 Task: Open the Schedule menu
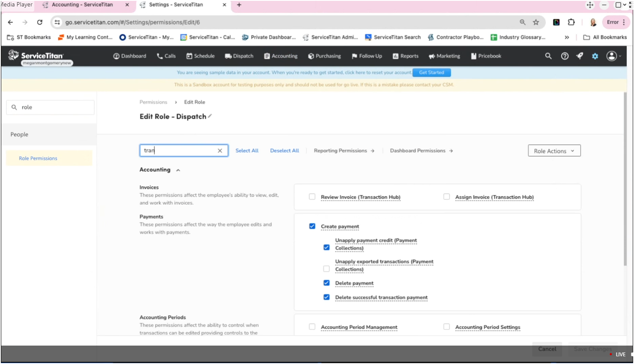pyautogui.click(x=201, y=56)
